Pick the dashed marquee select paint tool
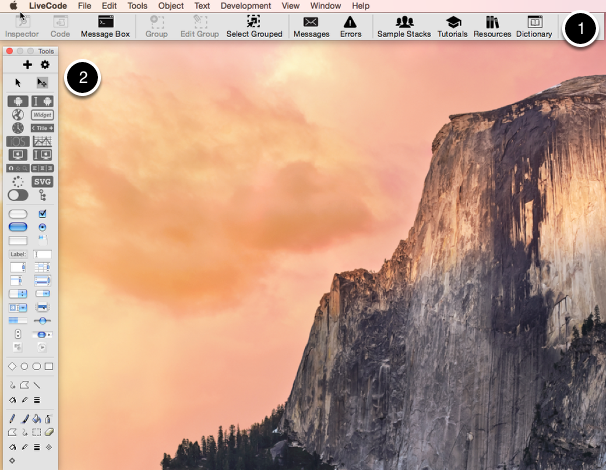606x470 pixels. [x=37, y=432]
